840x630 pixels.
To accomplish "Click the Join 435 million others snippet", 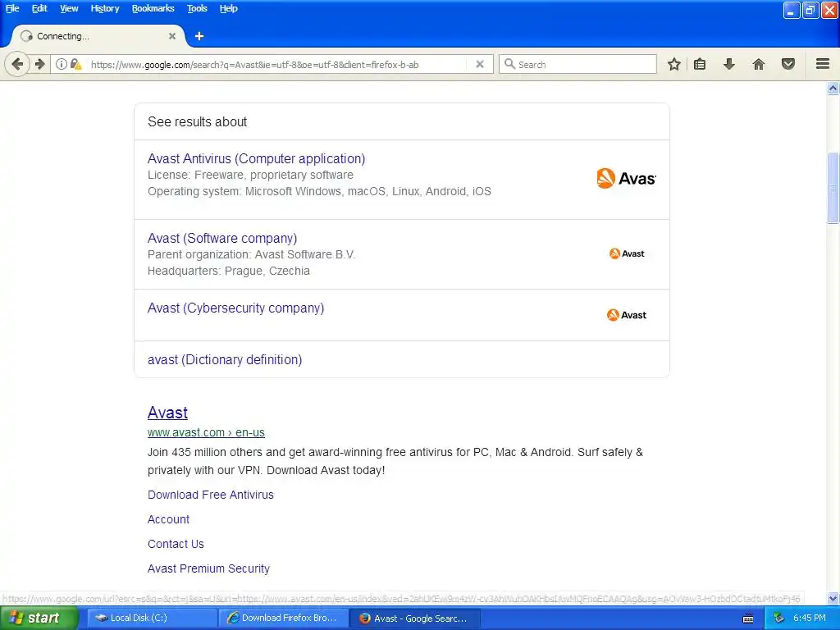I will click(395, 461).
